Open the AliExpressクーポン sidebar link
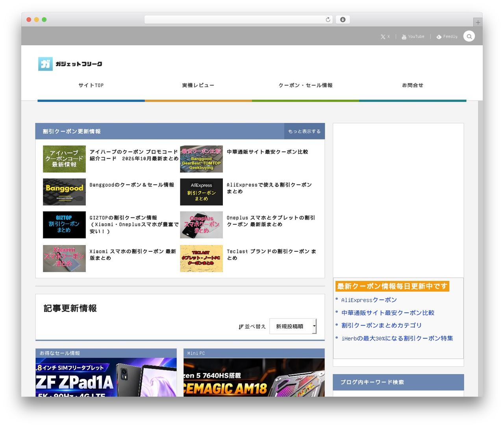Screen dimensions: 504x427 [x=369, y=300]
